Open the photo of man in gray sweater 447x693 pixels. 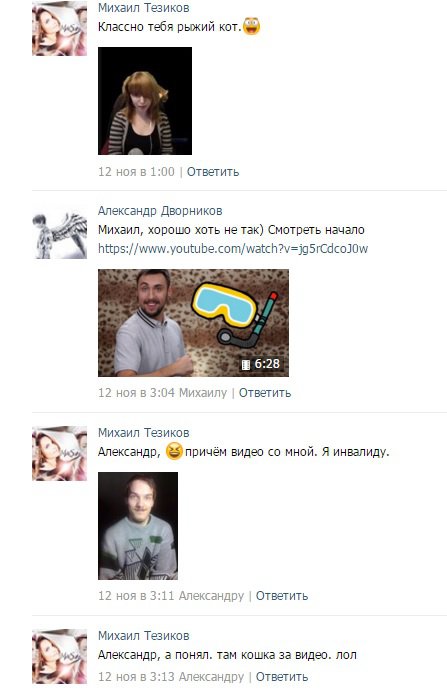pyautogui.click(x=138, y=525)
